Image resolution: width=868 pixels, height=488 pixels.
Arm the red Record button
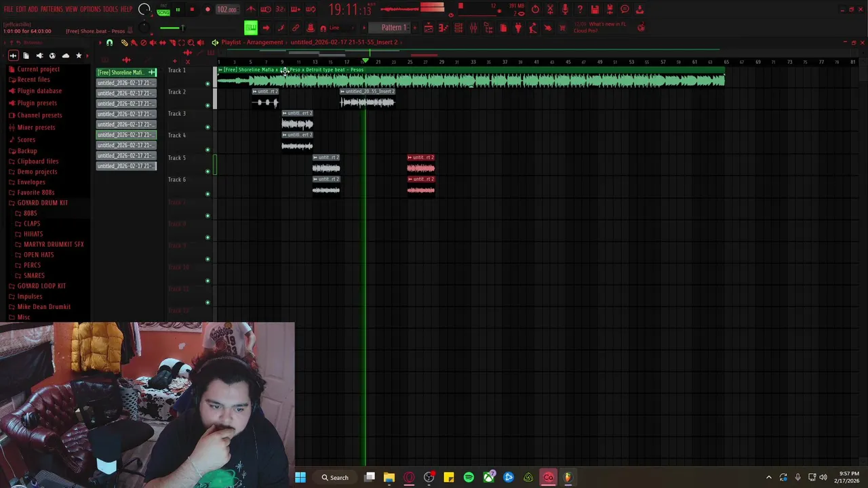click(x=208, y=9)
